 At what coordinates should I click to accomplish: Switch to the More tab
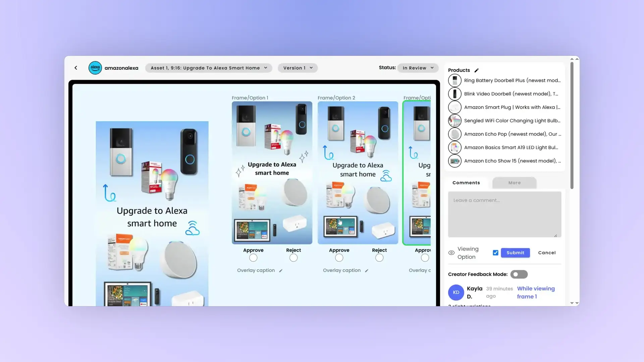pos(514,183)
